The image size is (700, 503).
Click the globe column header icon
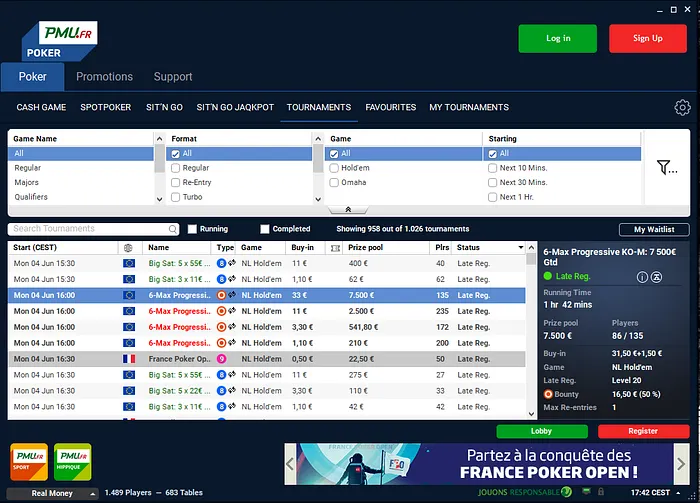click(128, 248)
